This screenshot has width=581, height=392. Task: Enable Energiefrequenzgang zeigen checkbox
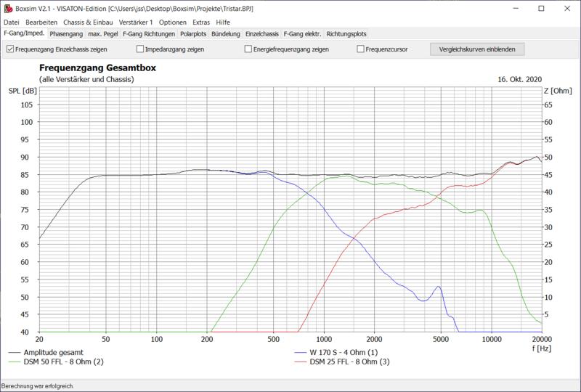[248, 49]
